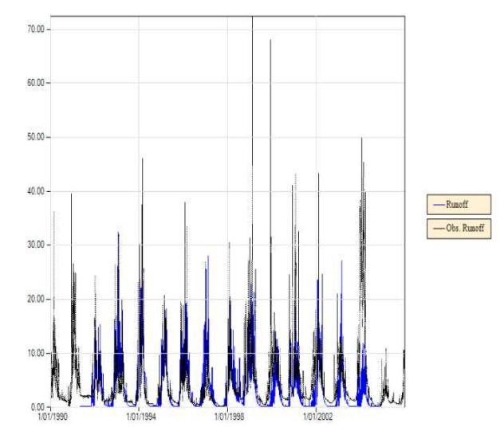Click the 70.00 y-axis label
Screen dimensions: 504x435
pyautogui.click(x=36, y=29)
